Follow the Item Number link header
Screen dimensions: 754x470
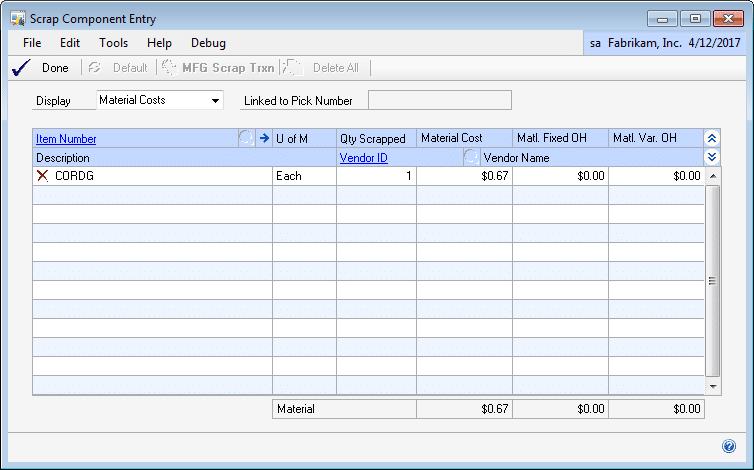66,139
